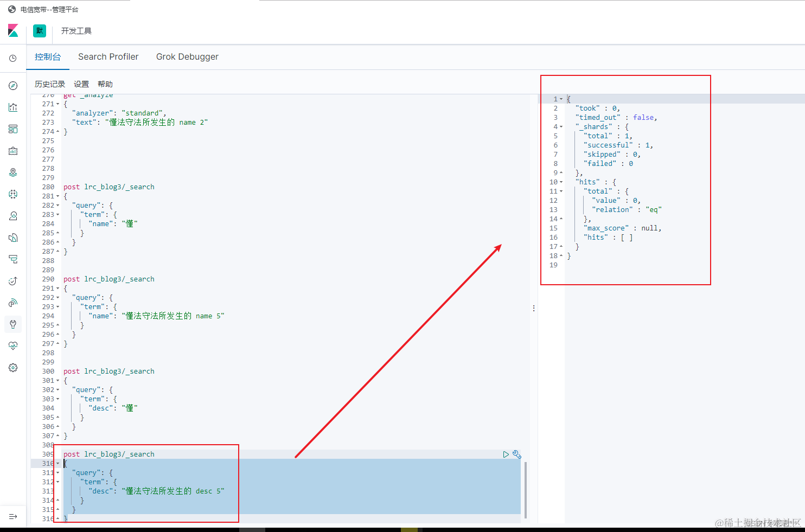805x532 pixels.
Task: Open Machine Learning sidebar icon
Action: (x=13, y=194)
